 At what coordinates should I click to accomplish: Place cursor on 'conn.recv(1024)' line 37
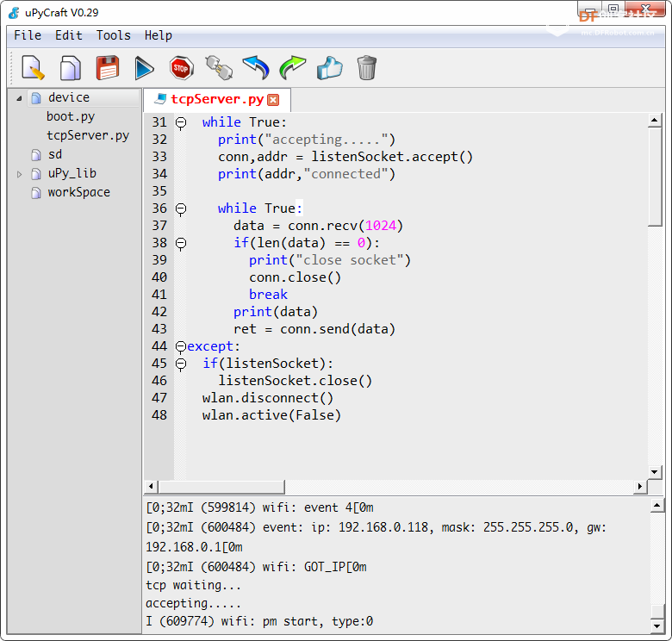tap(345, 226)
